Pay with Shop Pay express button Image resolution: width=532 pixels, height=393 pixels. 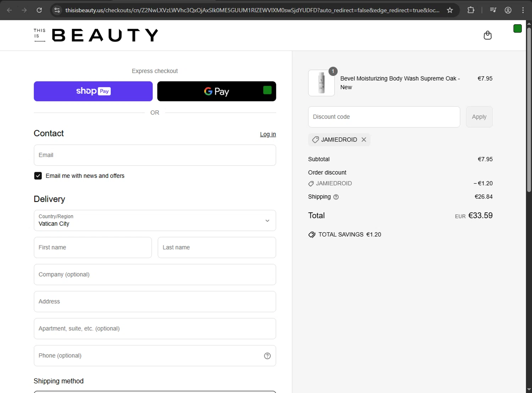[x=93, y=91]
